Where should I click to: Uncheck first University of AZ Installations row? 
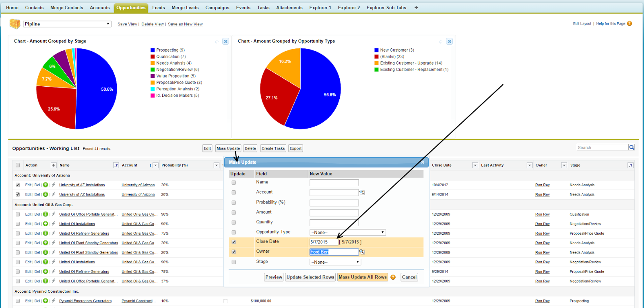click(18, 185)
